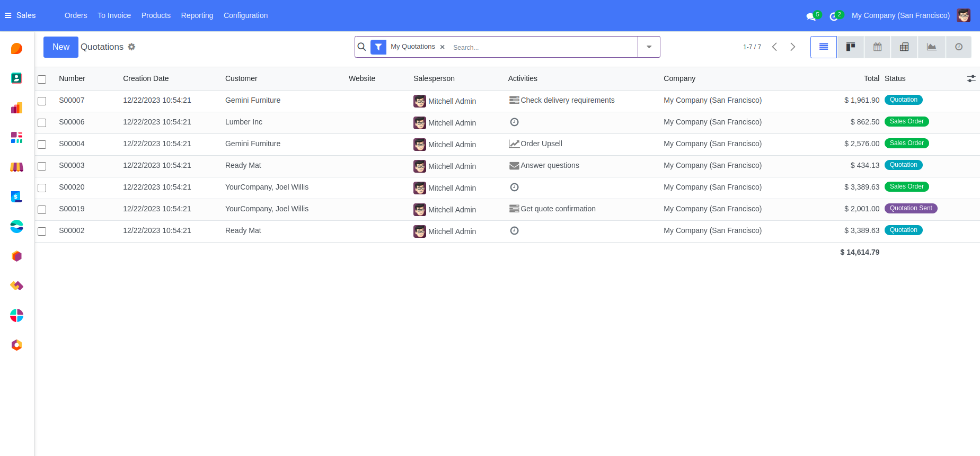Screen dimensions: 980x456
Task: Open the gear actions menu beside Quotations
Action: coord(131,47)
